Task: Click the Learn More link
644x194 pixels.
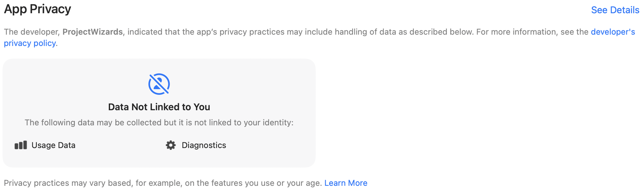Action: [346, 183]
